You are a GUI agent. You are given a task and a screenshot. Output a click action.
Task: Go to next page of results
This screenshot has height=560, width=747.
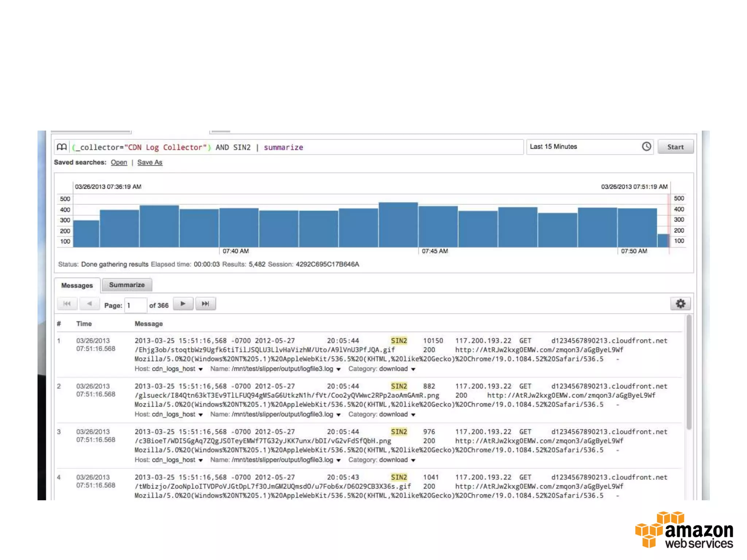pos(183,304)
